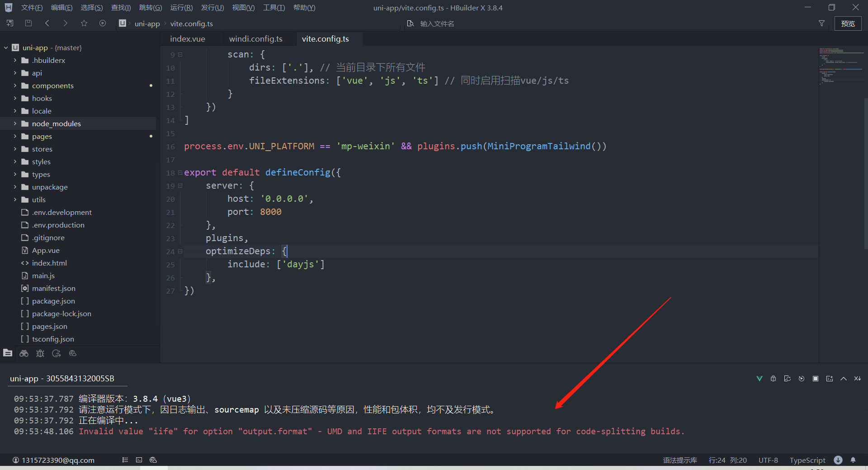The image size is (868, 470).
Task: Open the 工具(T) menu
Action: point(274,8)
